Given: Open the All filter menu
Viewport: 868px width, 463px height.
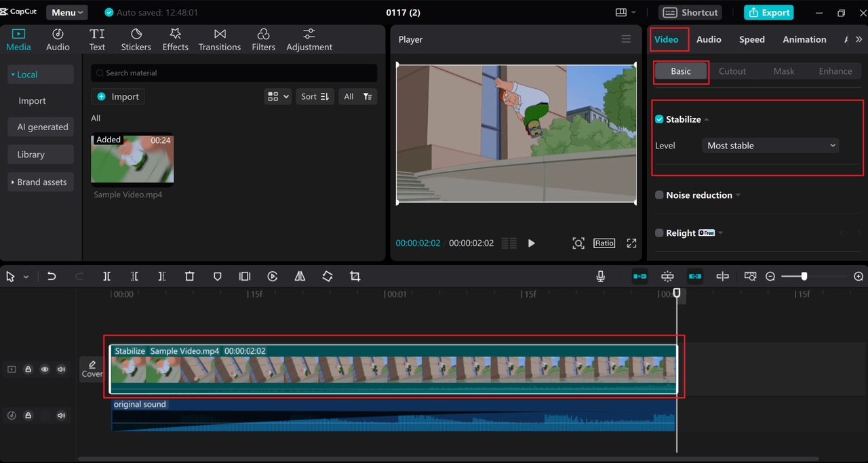Looking at the screenshot, I should click(357, 96).
